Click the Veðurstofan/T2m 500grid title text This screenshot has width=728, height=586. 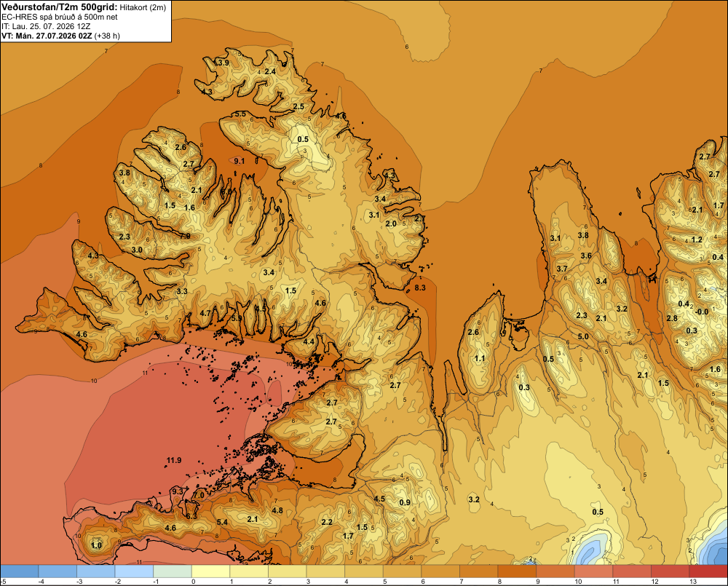click(59, 7)
